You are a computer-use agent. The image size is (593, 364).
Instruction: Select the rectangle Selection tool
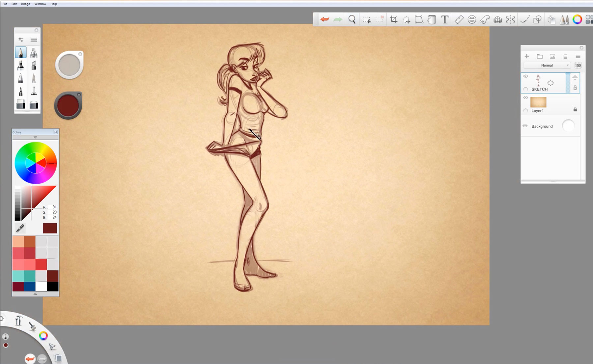(366, 19)
